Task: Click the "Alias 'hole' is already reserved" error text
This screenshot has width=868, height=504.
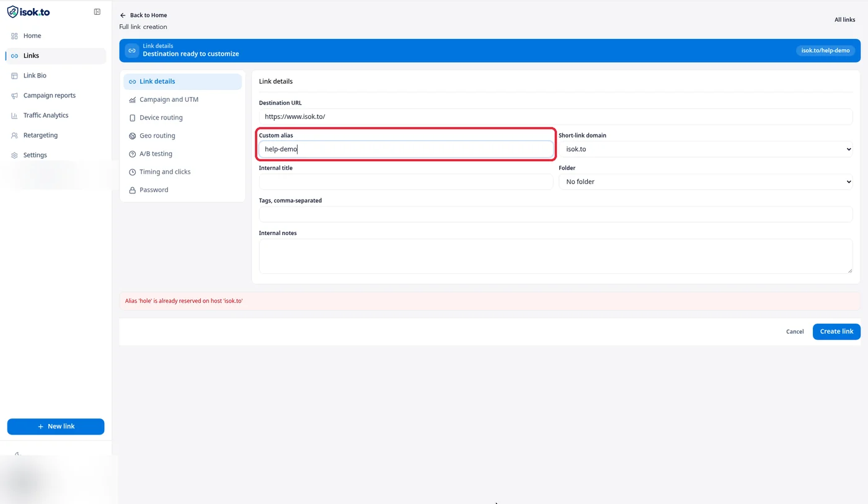Action: [184, 301]
